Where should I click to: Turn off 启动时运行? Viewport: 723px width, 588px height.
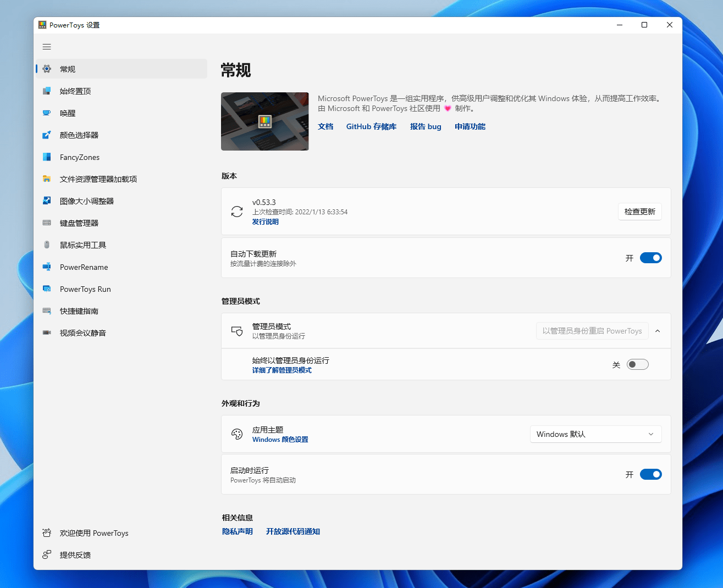click(x=650, y=474)
